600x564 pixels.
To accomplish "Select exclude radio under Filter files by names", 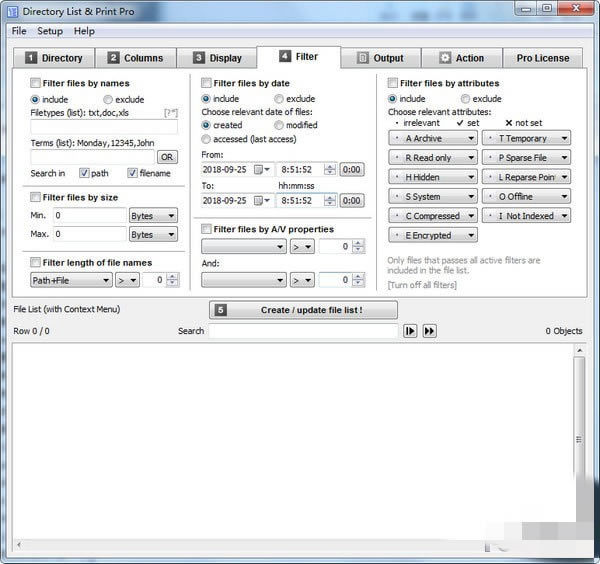I will pyautogui.click(x=108, y=99).
